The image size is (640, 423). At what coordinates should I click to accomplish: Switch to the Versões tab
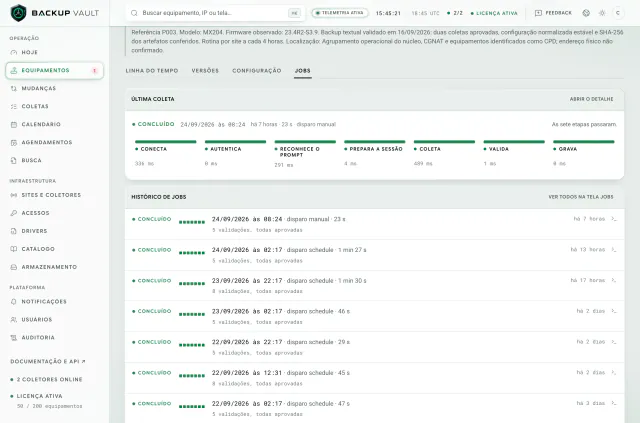(205, 71)
